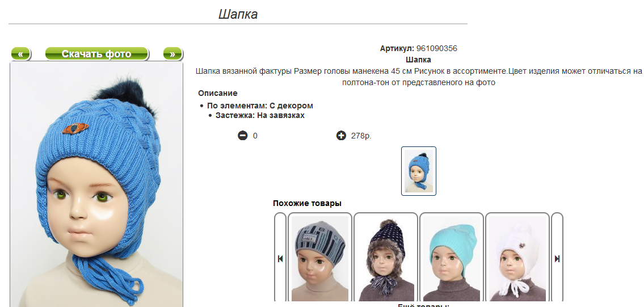Click the Шапка page heading

point(238,14)
